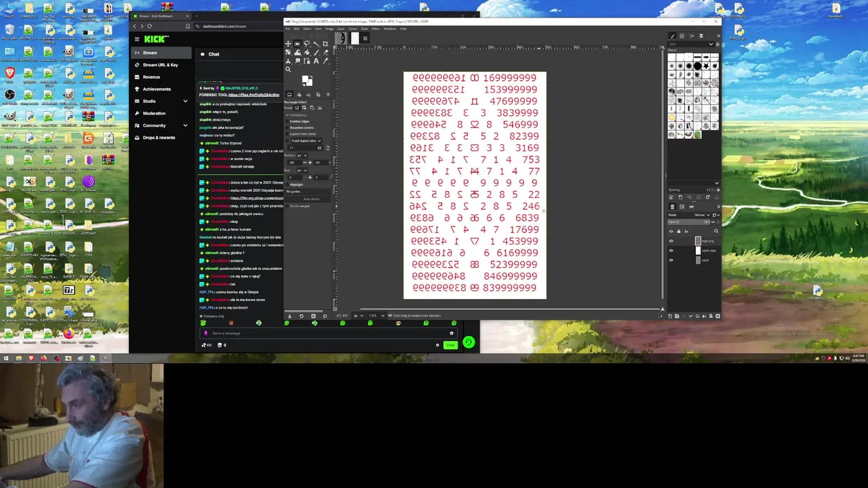Open the Fixed Aspect ratio dropdown
Screen dimensions: 868x488
pos(307,140)
